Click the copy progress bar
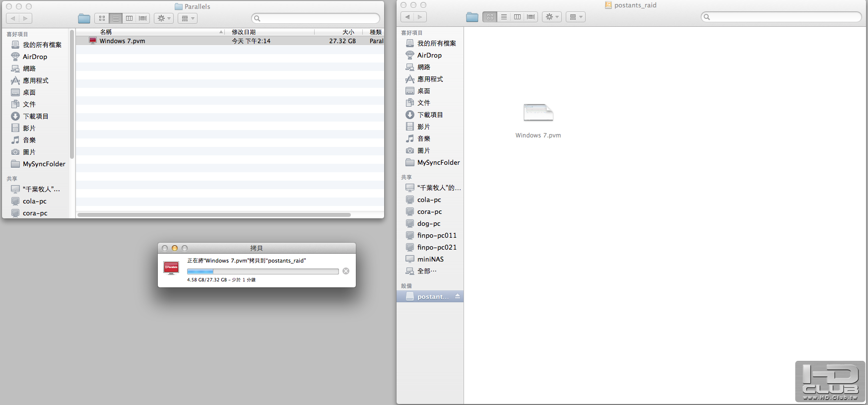The width and height of the screenshot is (868, 405). (263, 271)
